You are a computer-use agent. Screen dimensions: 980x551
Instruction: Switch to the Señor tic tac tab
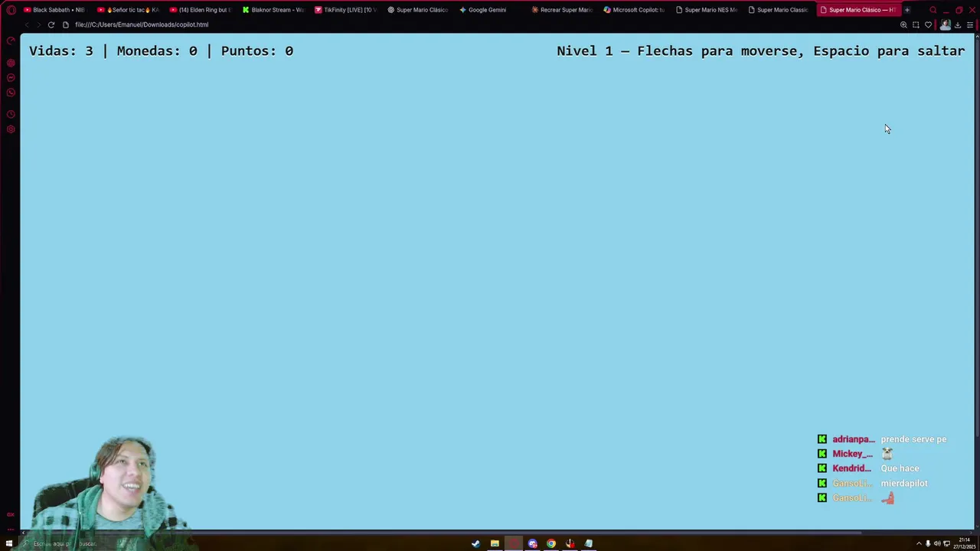128,10
